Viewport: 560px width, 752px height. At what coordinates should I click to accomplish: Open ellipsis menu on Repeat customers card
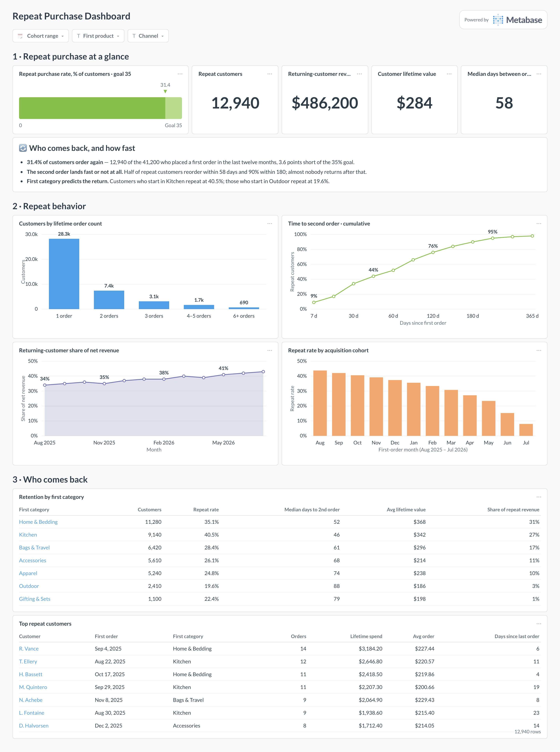point(270,74)
